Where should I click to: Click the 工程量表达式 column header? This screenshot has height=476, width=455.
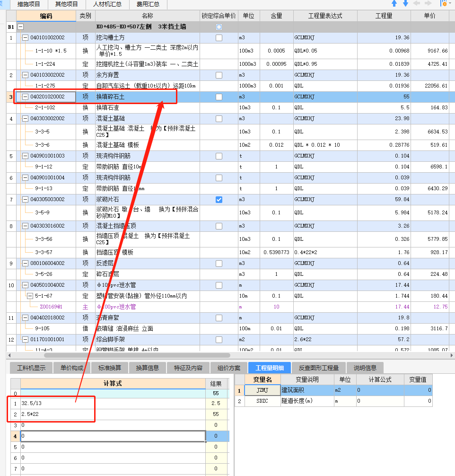pyautogui.click(x=325, y=16)
